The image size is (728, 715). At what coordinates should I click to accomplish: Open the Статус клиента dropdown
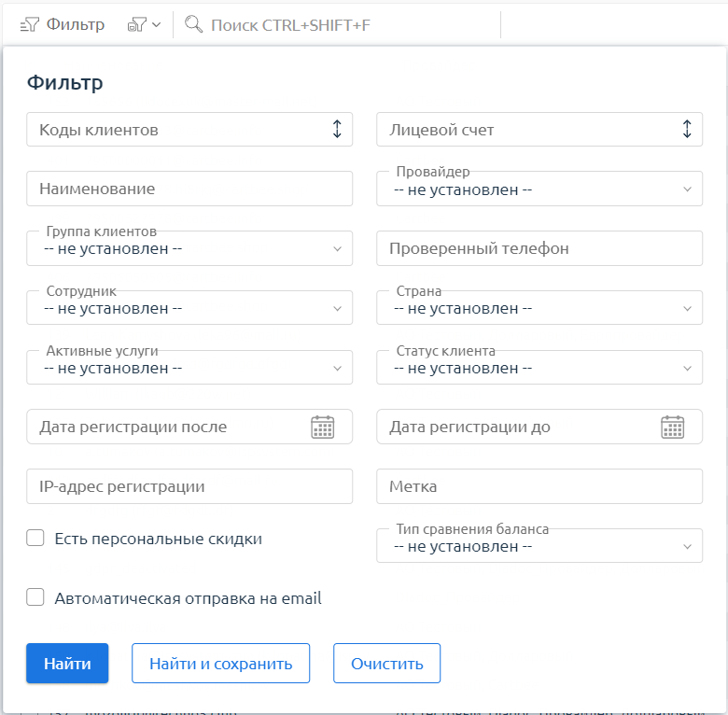539,368
